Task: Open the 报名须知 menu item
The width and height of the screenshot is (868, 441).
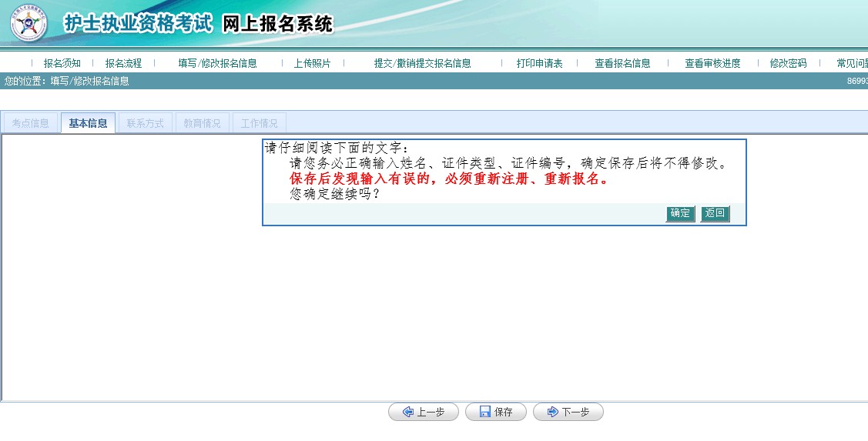Action: coord(62,63)
